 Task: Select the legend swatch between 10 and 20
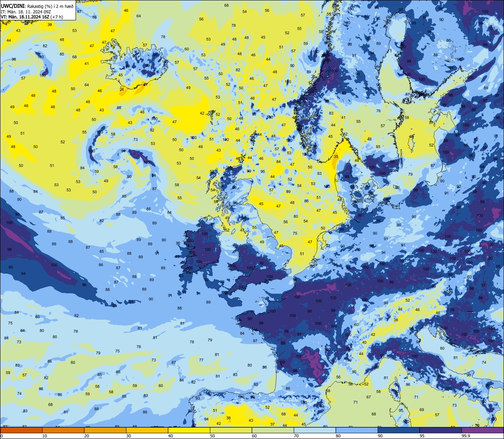pyautogui.click(x=63, y=430)
